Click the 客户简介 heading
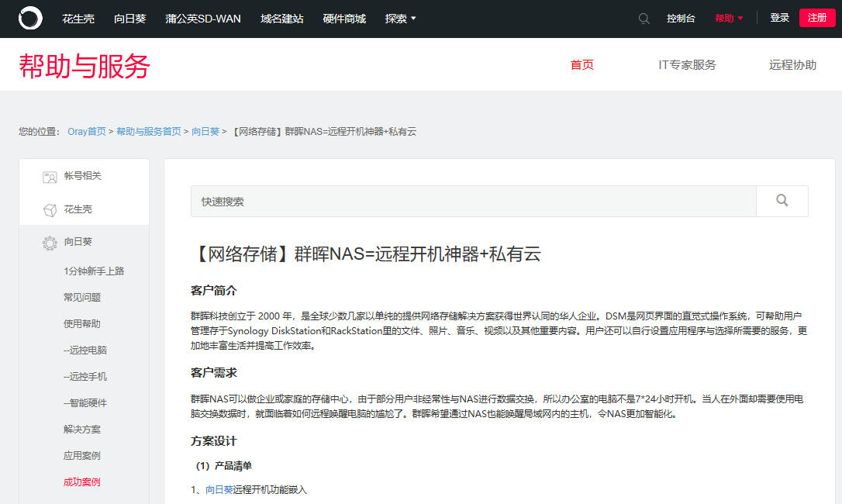The image size is (842, 504). tap(214, 291)
